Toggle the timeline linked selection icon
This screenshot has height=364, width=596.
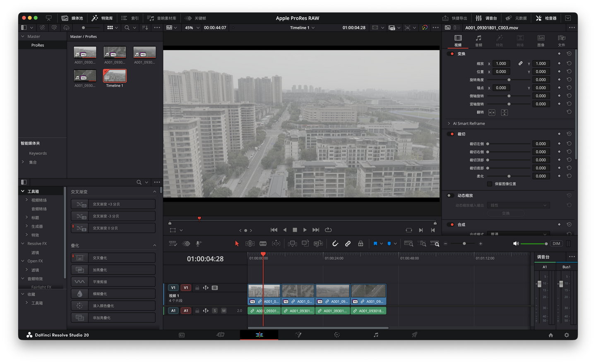click(348, 244)
